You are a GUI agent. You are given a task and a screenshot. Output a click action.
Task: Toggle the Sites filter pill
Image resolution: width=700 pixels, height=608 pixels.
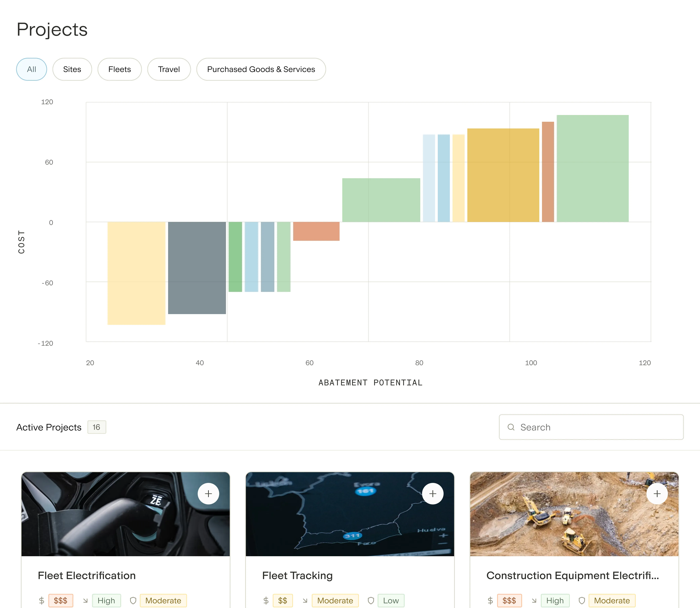click(x=72, y=69)
